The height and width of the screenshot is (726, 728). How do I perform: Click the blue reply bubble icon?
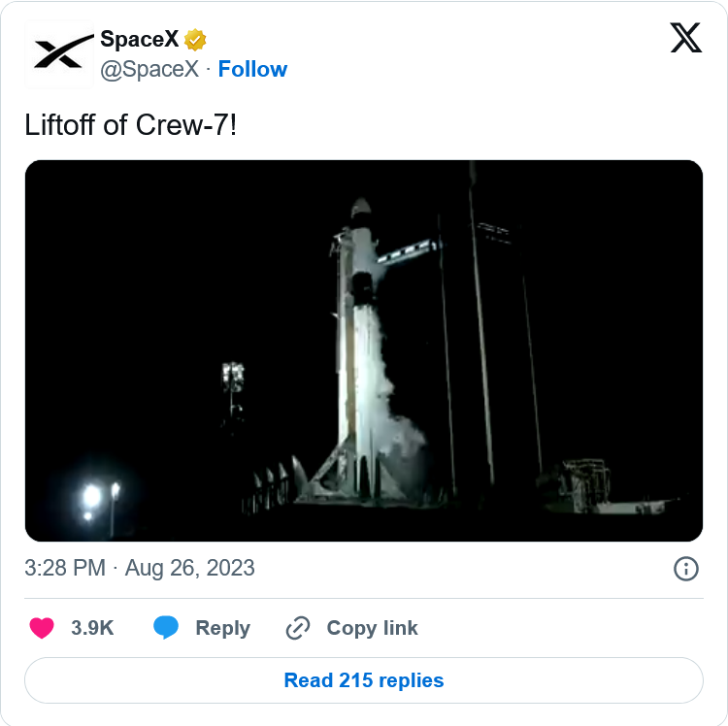pos(166,628)
